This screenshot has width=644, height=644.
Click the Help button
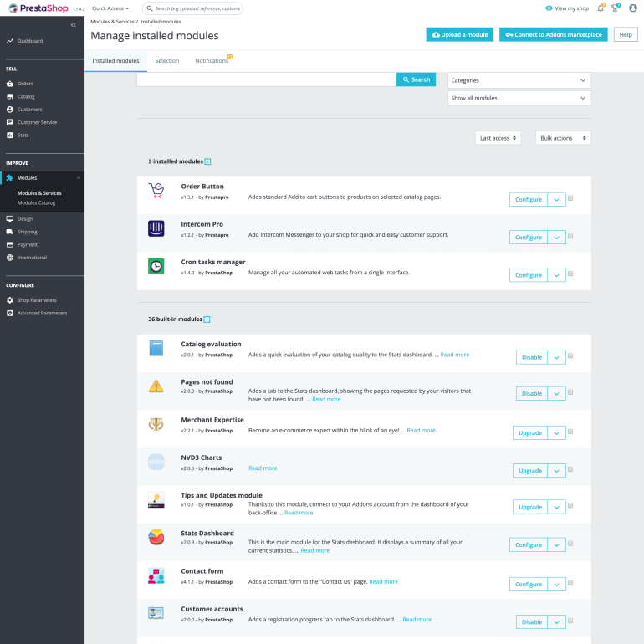pyautogui.click(x=626, y=35)
